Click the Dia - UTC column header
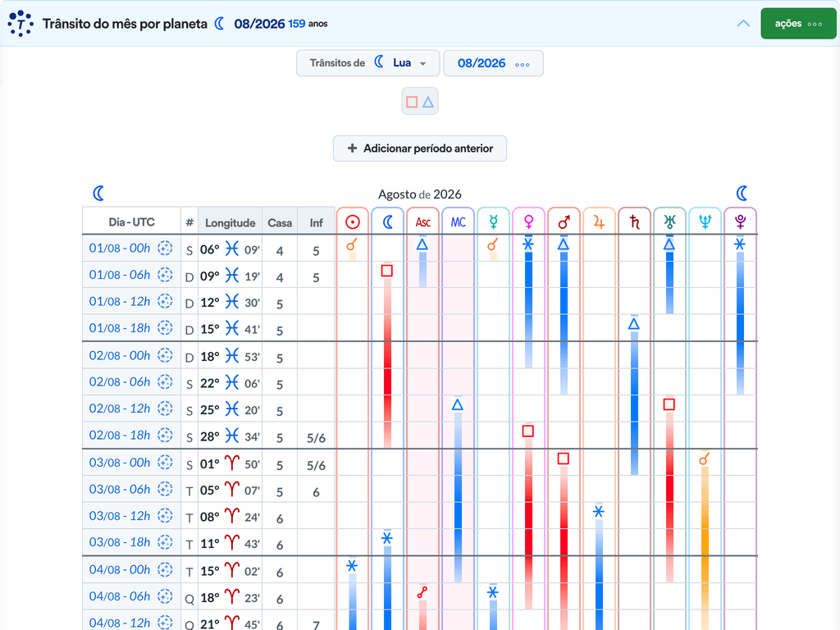This screenshot has height=630, width=840. (x=132, y=221)
